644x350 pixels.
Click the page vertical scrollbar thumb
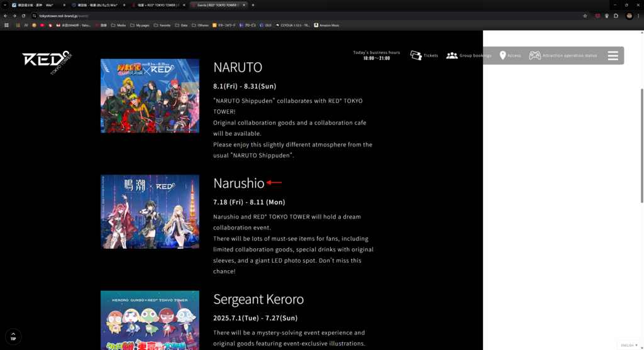click(642, 145)
